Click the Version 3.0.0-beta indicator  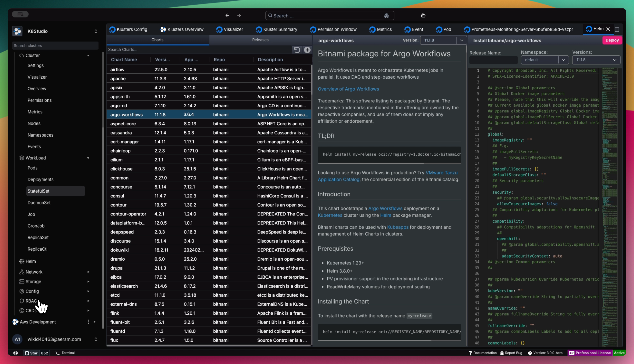click(x=545, y=353)
